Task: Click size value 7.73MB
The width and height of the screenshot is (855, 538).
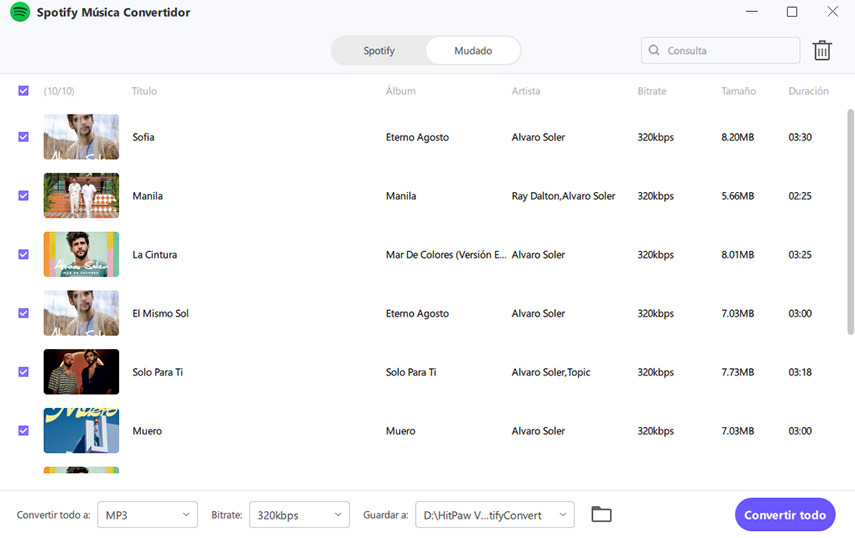Action: [738, 372]
